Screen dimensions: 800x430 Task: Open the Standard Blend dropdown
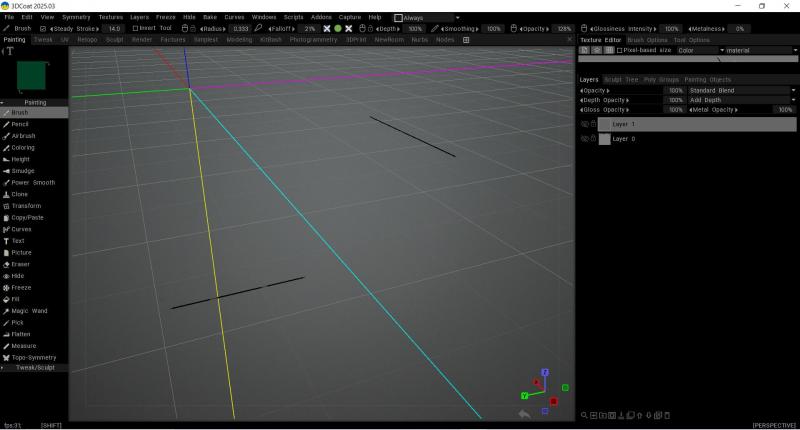tap(740, 90)
